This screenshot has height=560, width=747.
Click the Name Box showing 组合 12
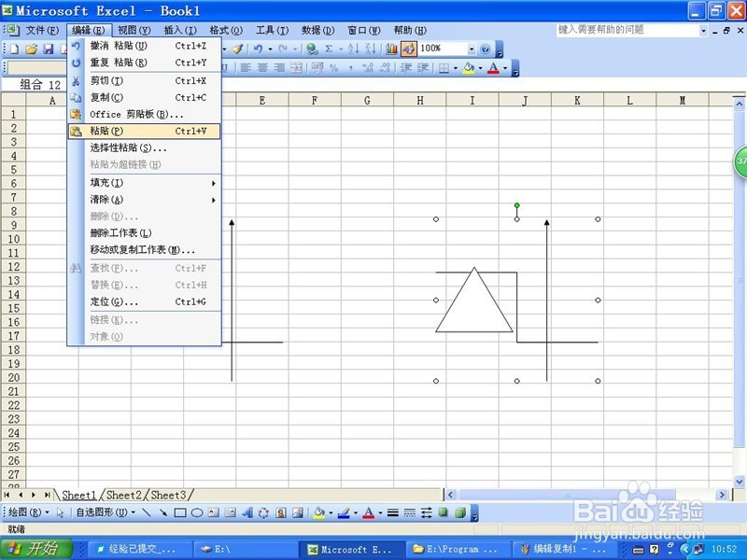pyautogui.click(x=35, y=85)
